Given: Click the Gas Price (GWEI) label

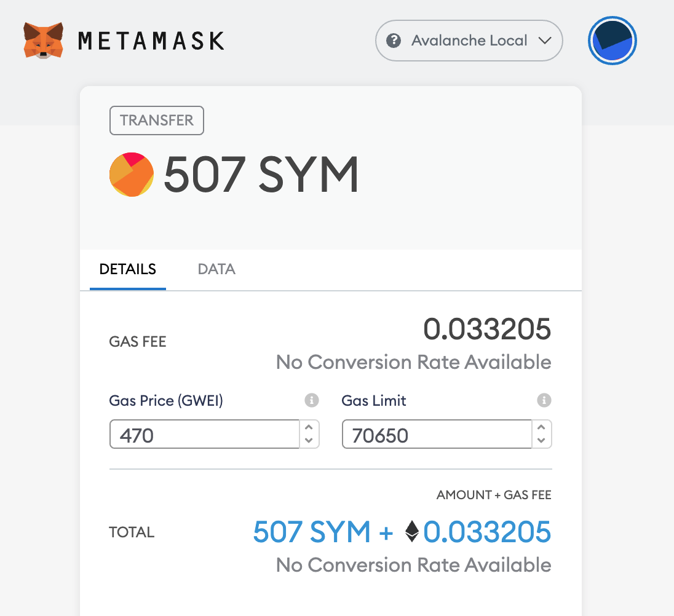Looking at the screenshot, I should click(x=166, y=400).
